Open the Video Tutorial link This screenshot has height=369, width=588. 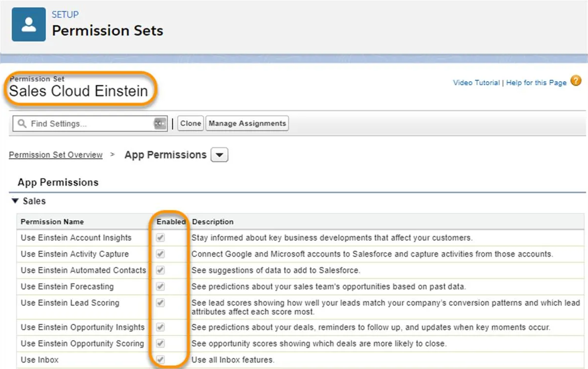476,83
